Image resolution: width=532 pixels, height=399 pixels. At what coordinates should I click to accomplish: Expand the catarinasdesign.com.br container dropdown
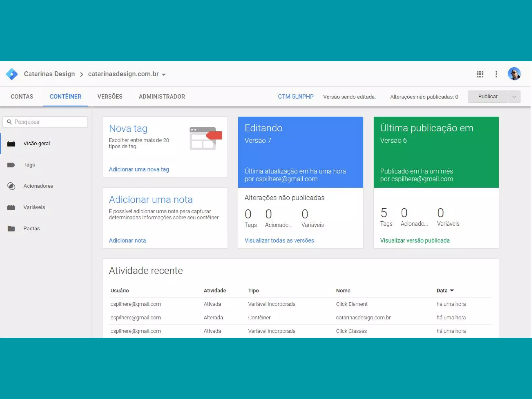164,75
